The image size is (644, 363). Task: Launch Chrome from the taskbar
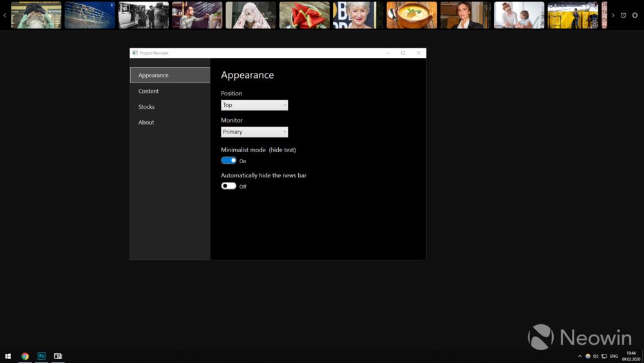tap(25, 356)
